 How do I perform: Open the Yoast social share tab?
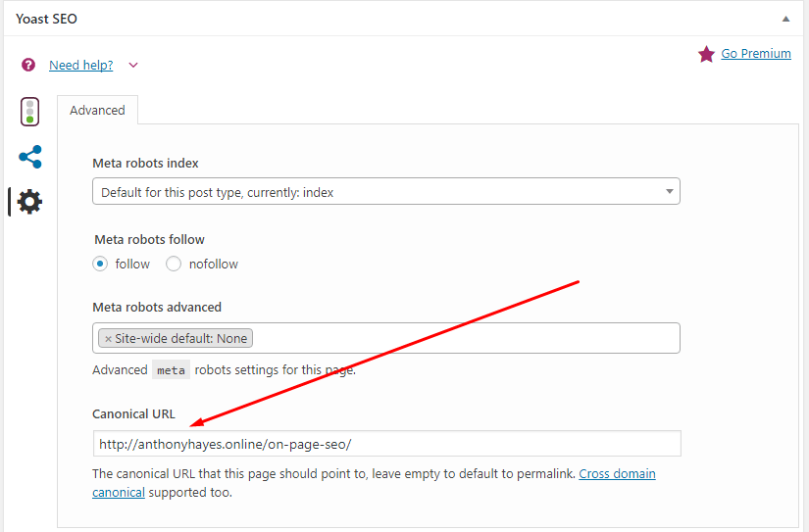(x=30, y=157)
